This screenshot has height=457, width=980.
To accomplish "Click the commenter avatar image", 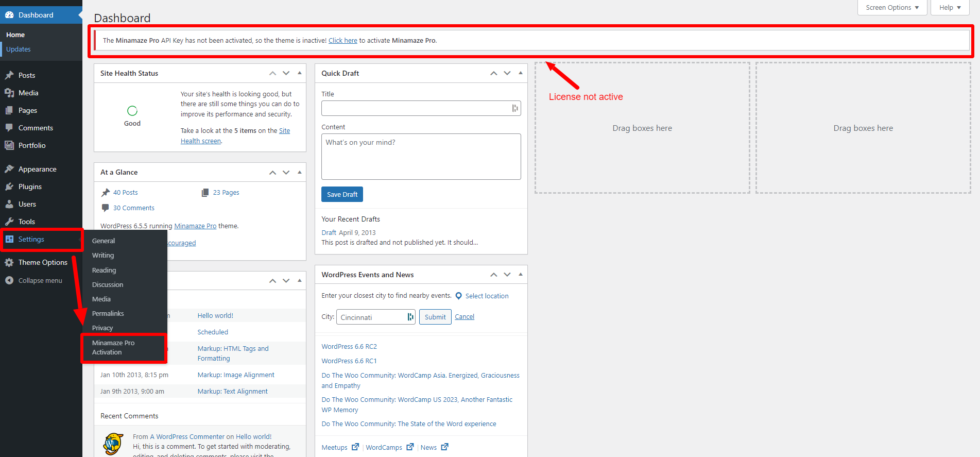I will pyautogui.click(x=113, y=444).
